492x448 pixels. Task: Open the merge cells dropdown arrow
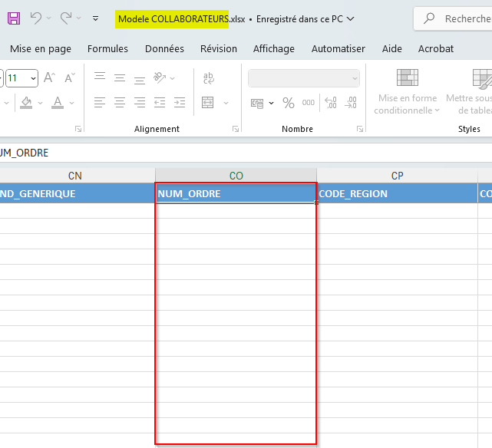(x=224, y=103)
